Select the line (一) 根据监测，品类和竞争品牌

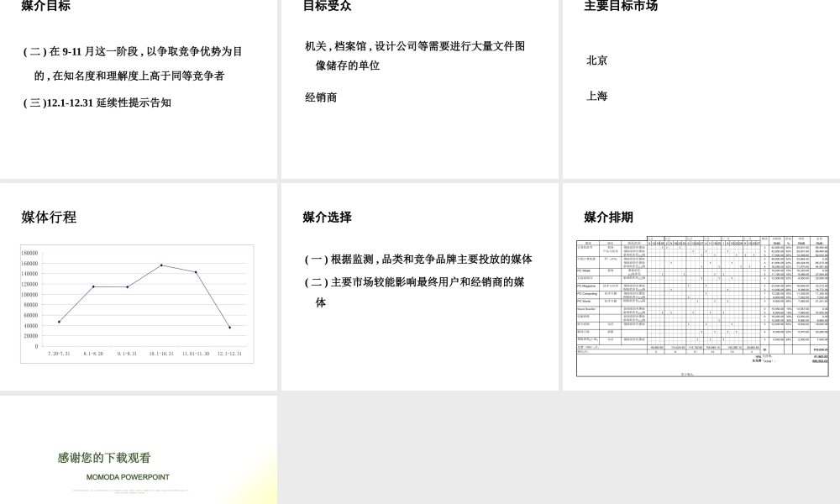pos(418,260)
